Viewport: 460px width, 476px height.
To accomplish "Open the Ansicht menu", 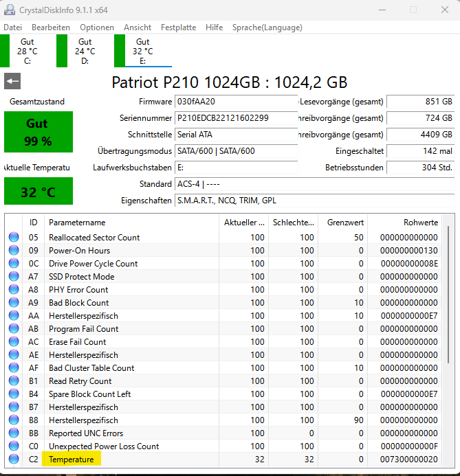I will tap(138, 27).
